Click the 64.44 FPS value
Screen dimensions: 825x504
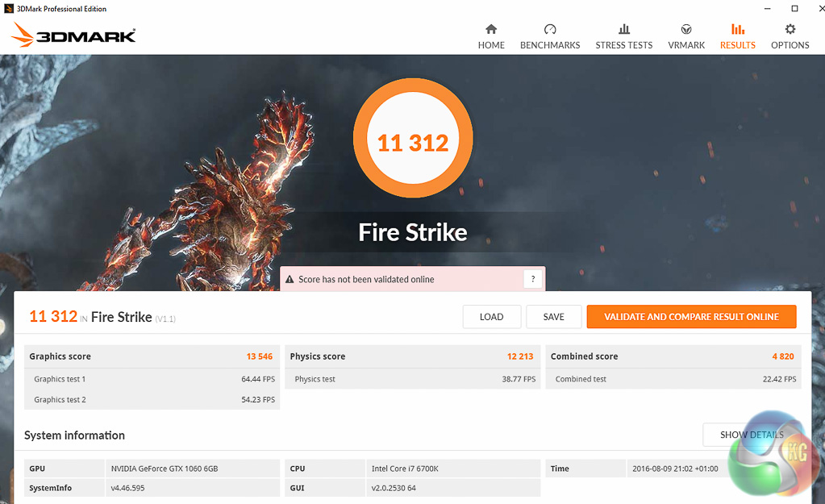pos(258,379)
